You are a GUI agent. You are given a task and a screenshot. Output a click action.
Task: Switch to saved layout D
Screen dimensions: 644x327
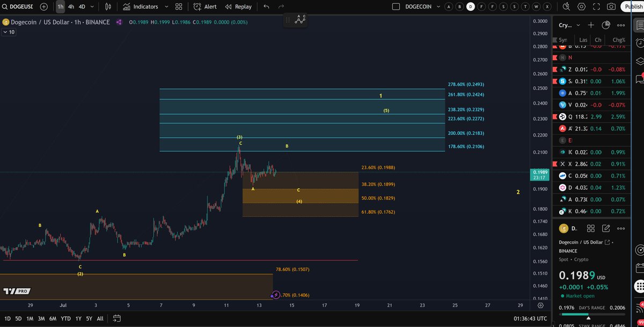point(471,6)
